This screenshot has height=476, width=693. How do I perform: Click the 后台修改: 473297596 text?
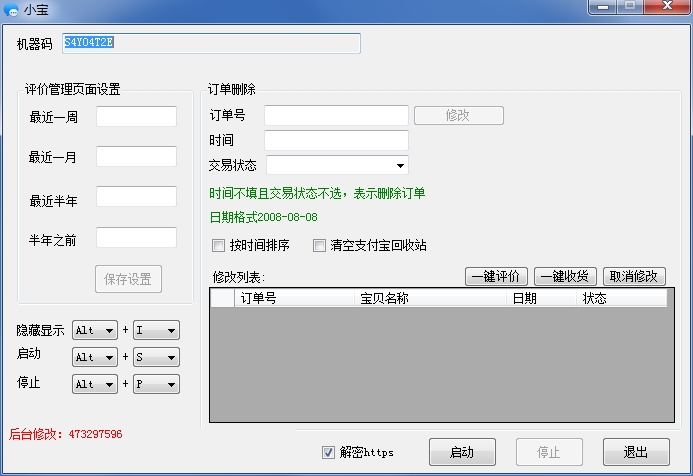click(65, 434)
